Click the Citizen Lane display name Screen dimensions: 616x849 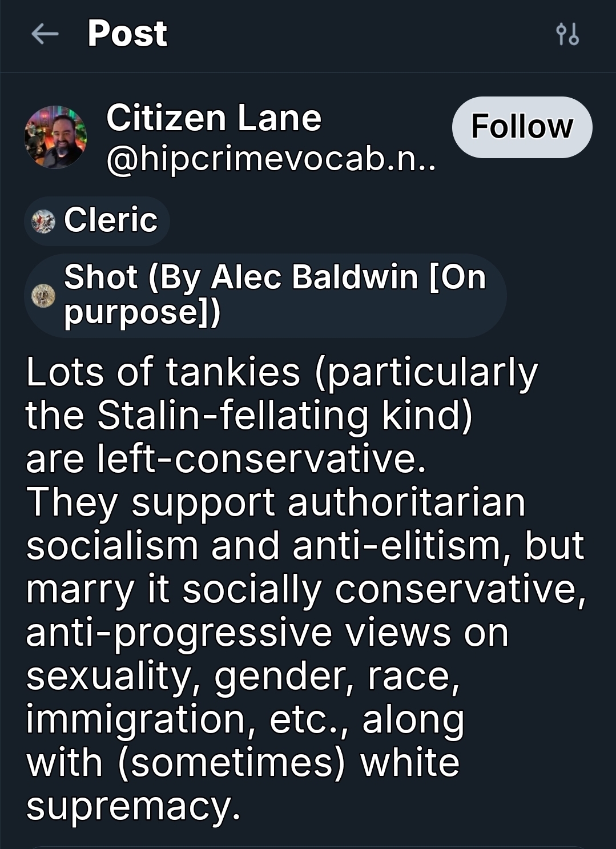[214, 118]
